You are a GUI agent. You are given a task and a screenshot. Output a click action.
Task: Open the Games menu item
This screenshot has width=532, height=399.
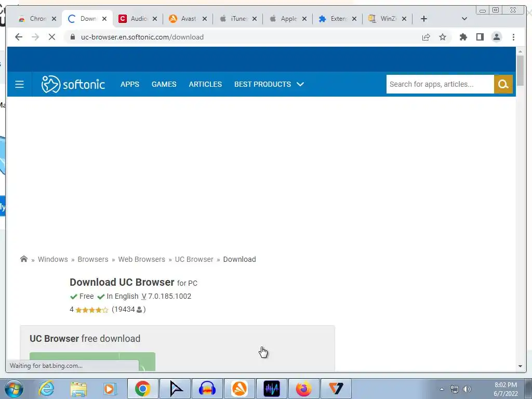pos(164,84)
